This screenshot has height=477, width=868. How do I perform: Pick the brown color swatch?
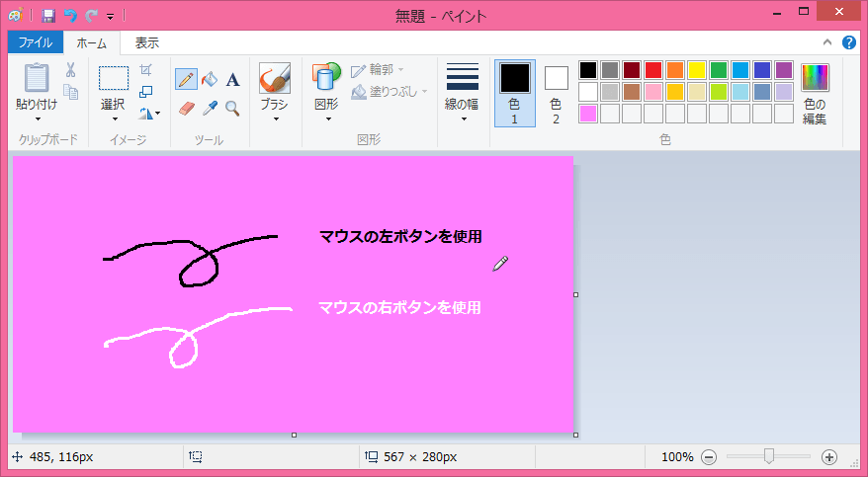point(632,92)
